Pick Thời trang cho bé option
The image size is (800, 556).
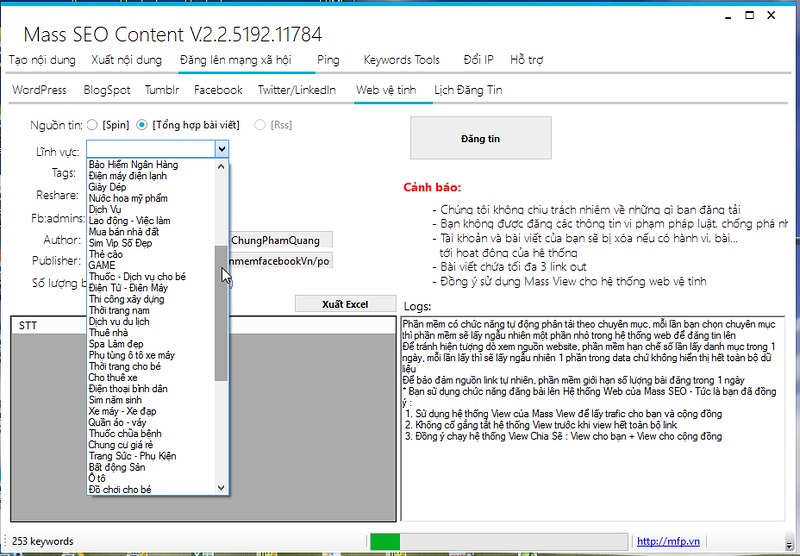tap(125, 367)
